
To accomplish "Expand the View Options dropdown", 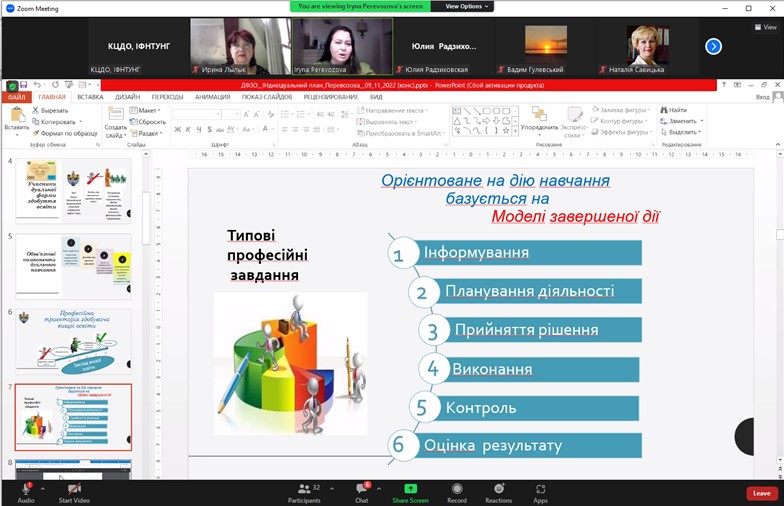I will [x=464, y=6].
